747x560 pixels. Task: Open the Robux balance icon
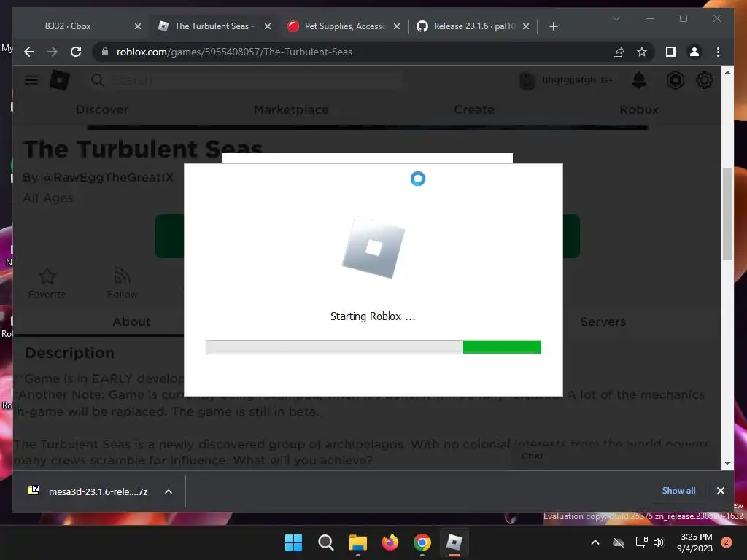pos(675,80)
